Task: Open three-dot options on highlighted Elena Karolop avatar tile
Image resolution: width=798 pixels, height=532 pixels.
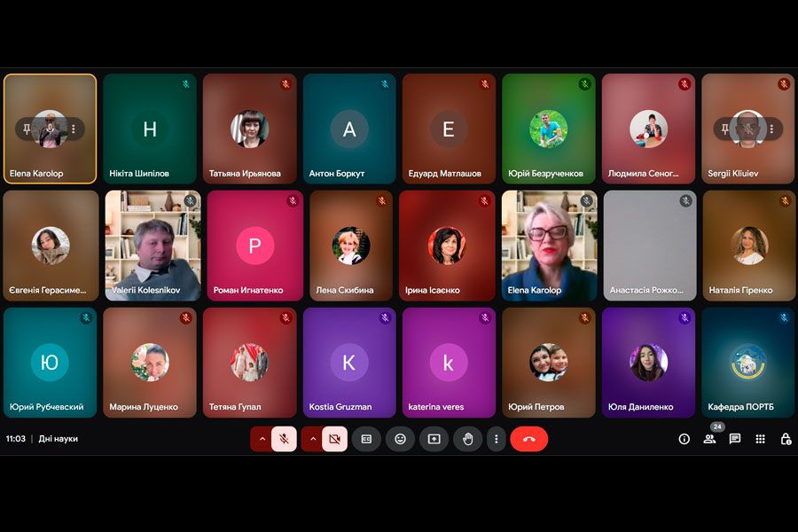Action: (x=74, y=129)
